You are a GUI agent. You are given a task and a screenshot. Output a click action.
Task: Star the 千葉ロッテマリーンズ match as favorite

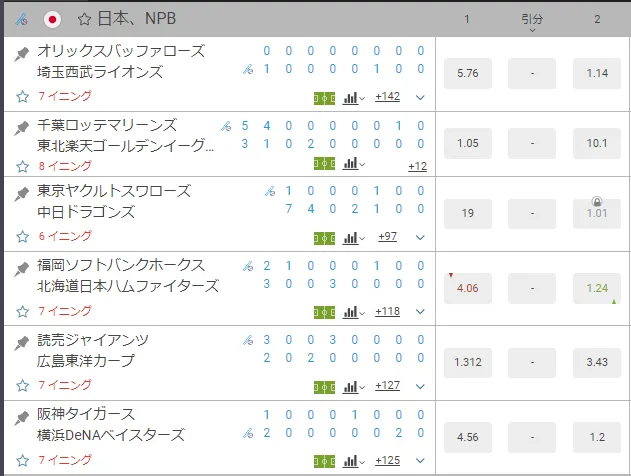point(23,165)
